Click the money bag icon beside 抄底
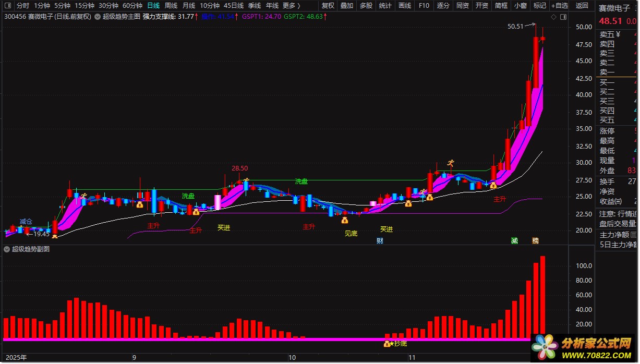The image size is (640, 364). click(x=387, y=344)
